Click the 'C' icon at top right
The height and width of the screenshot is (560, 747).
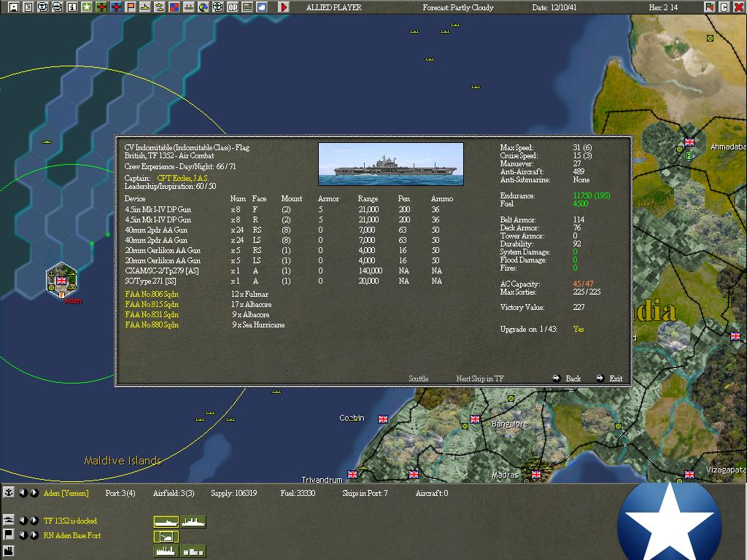pyautogui.click(x=724, y=7)
